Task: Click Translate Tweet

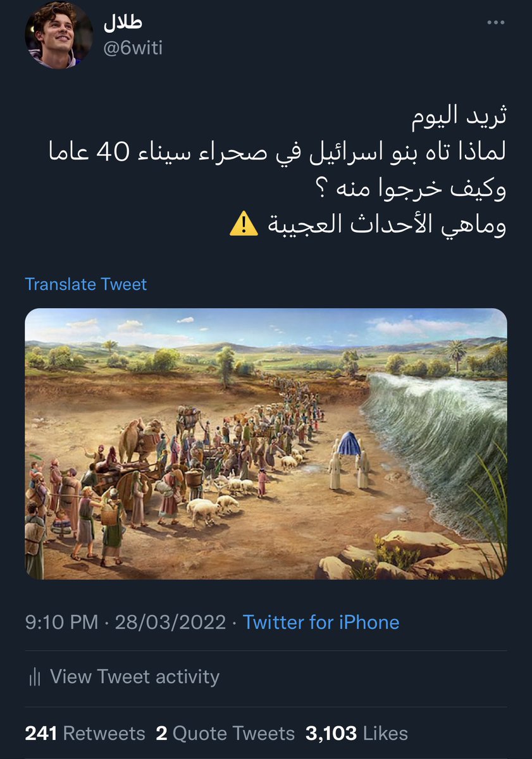Action: pyautogui.click(x=85, y=284)
